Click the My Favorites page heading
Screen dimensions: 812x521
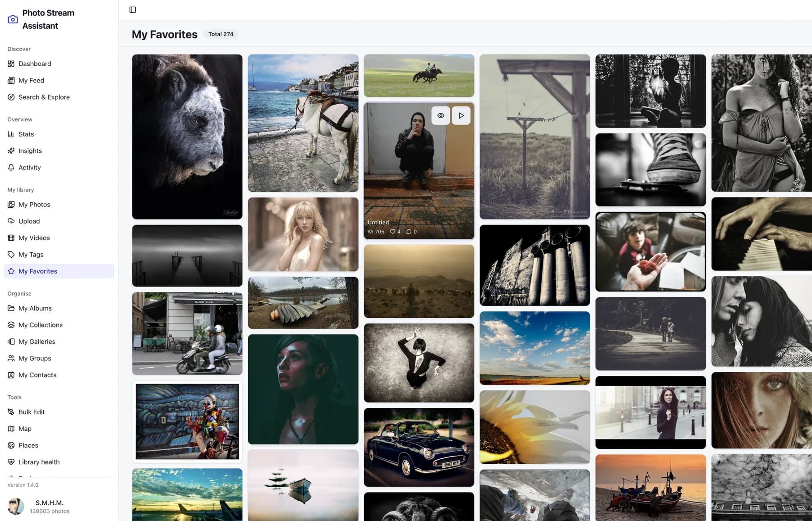point(165,34)
